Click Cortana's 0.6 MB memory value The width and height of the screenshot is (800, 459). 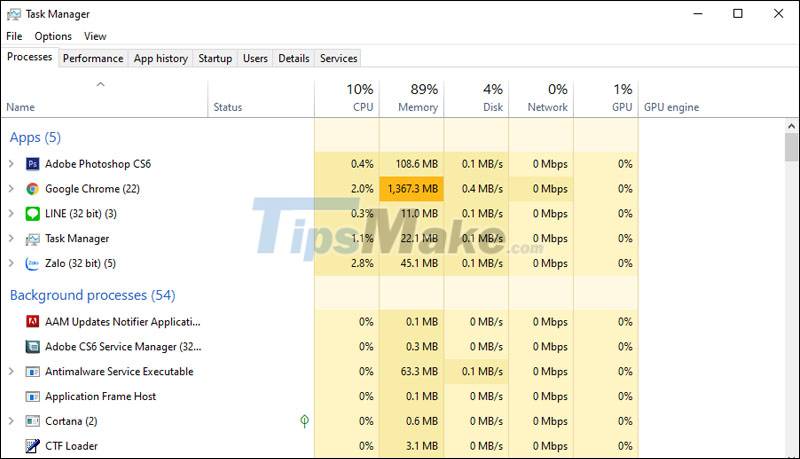[x=422, y=421]
